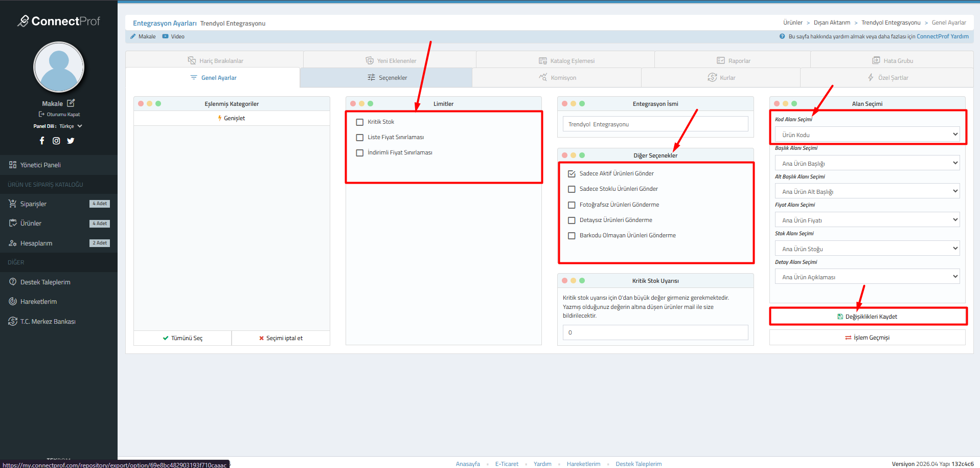This screenshot has width=980, height=468.
Task: Expand the Fiyat Alanı Seçimi dropdown
Action: coord(867,220)
